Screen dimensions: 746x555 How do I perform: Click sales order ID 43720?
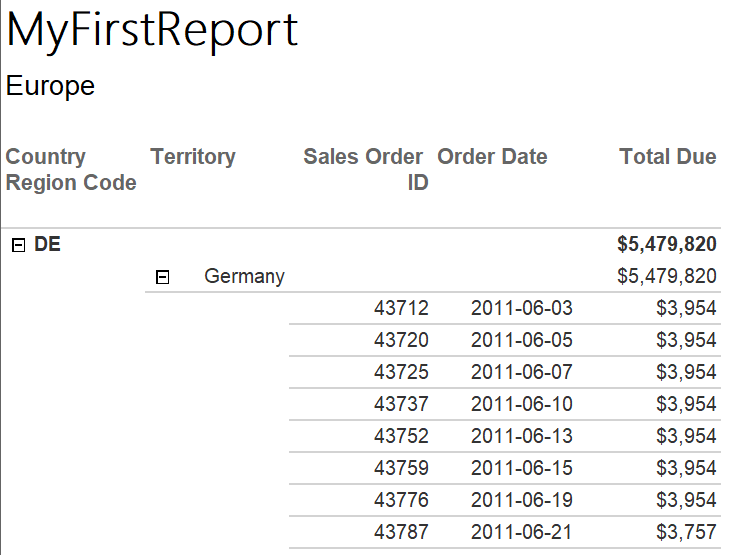(x=402, y=340)
